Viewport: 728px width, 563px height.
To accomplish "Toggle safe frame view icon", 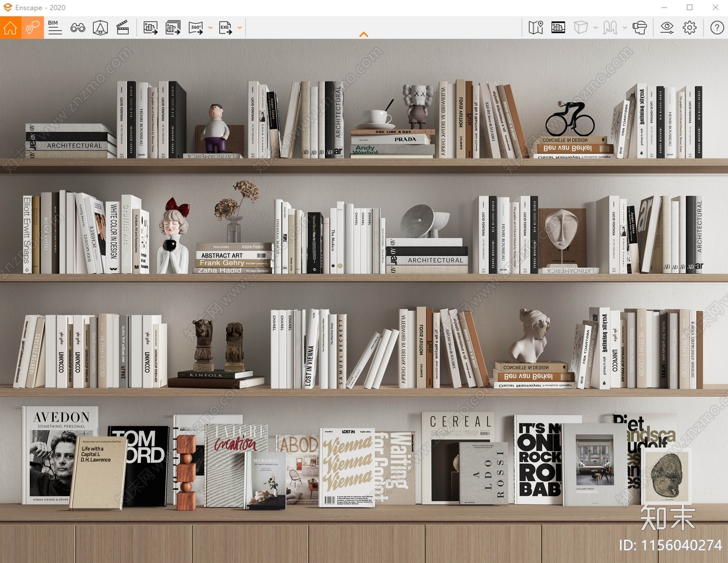I will (100, 28).
